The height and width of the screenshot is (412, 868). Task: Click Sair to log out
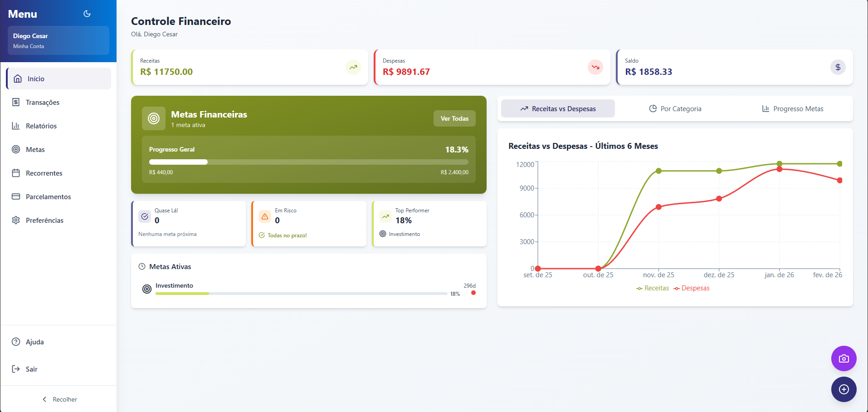tap(31, 369)
